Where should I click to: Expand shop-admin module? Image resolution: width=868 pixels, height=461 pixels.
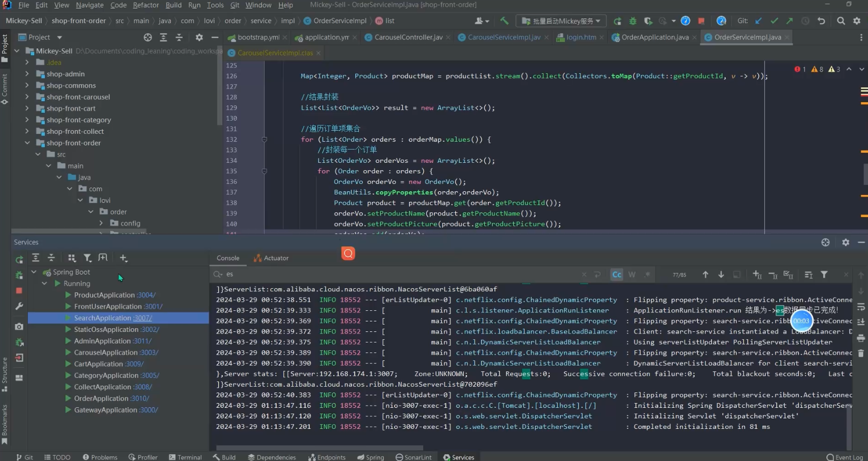pos(27,74)
